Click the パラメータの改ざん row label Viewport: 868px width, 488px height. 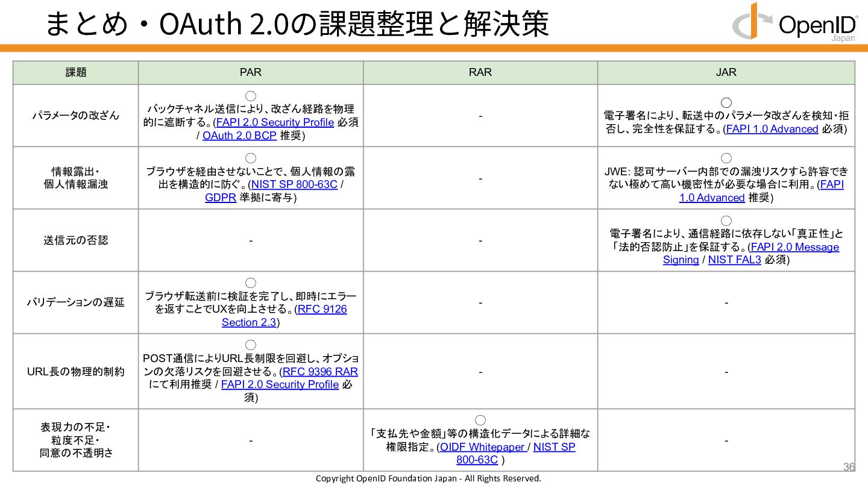[76, 116]
